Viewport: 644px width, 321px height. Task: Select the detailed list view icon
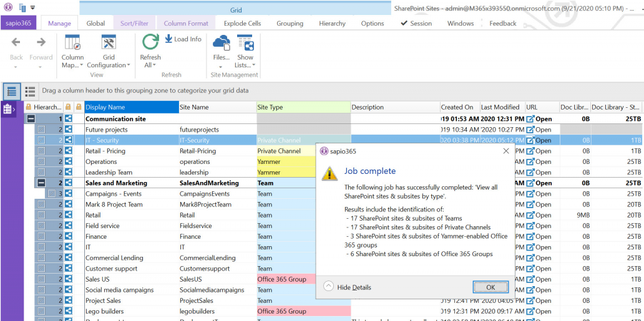[12, 91]
